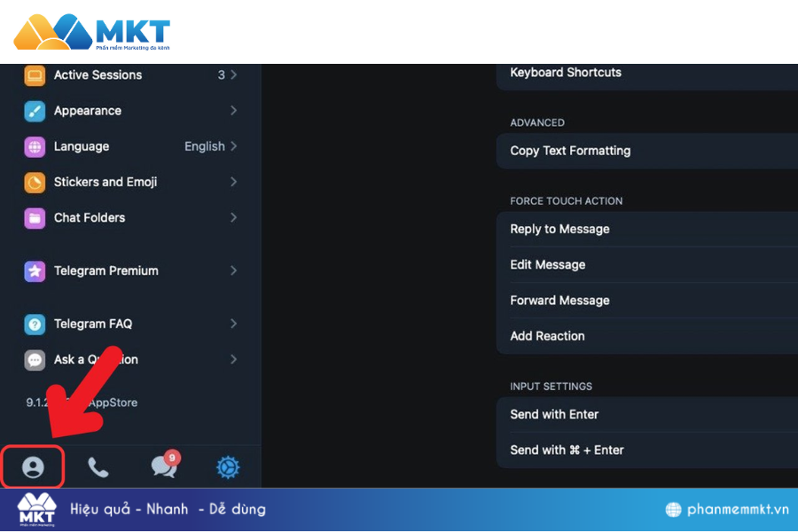Open the Contacts tab icon

33,467
